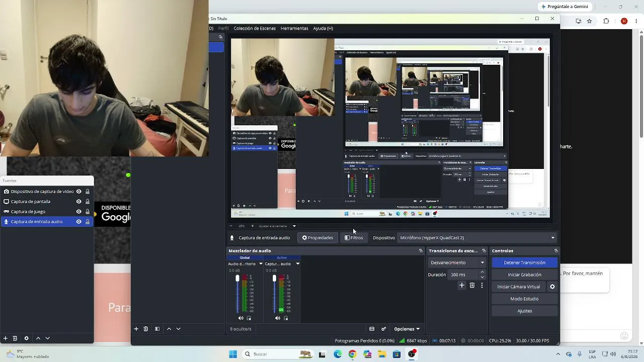This screenshot has height=362, width=644.
Task: Open File Explorer from taskbar
Action: [x=382, y=354]
